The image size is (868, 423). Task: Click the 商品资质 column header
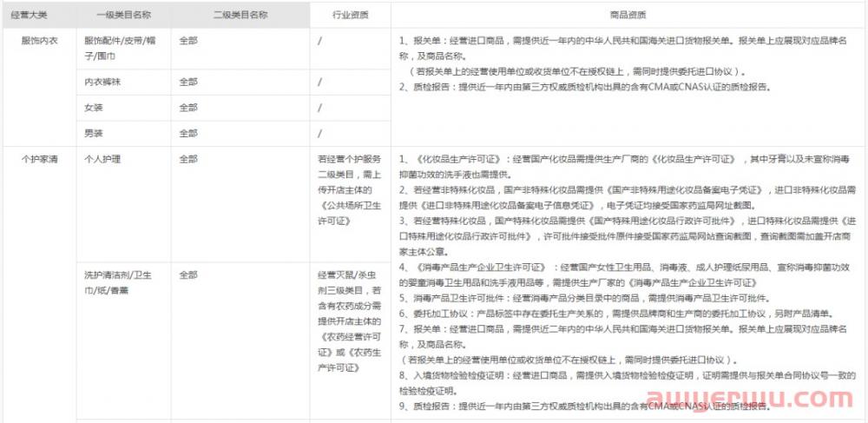pyautogui.click(x=628, y=15)
